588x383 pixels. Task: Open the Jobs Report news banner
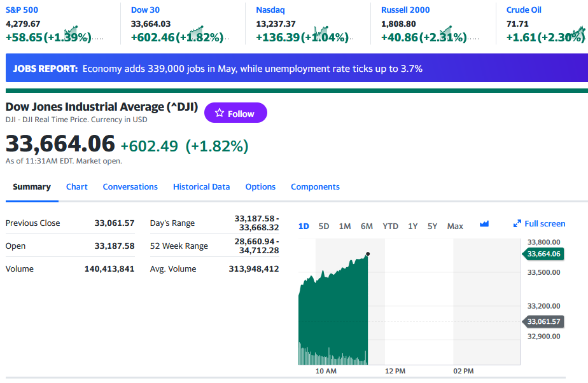coord(297,68)
